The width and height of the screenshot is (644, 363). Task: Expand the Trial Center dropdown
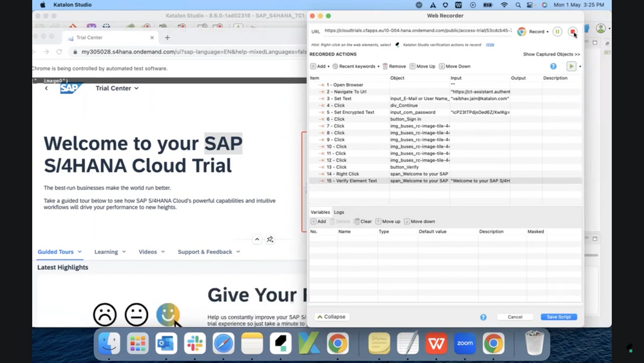117,88
